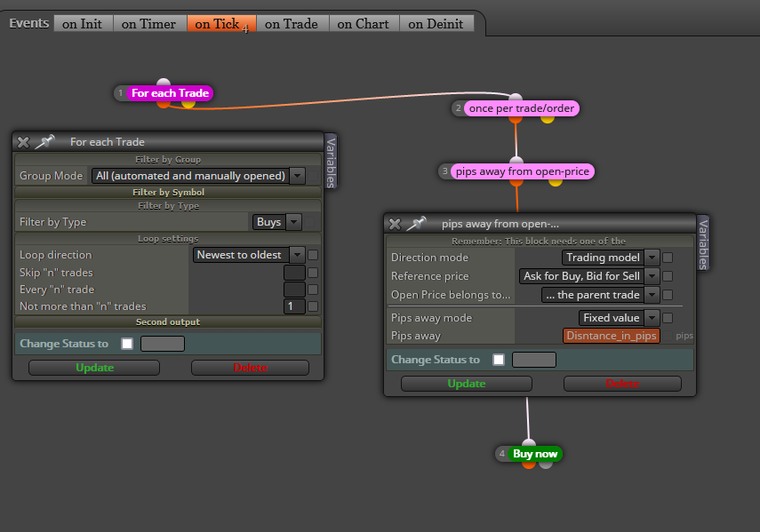Toggle checkbox next to Direction mode
The height and width of the screenshot is (532, 760).
point(668,258)
